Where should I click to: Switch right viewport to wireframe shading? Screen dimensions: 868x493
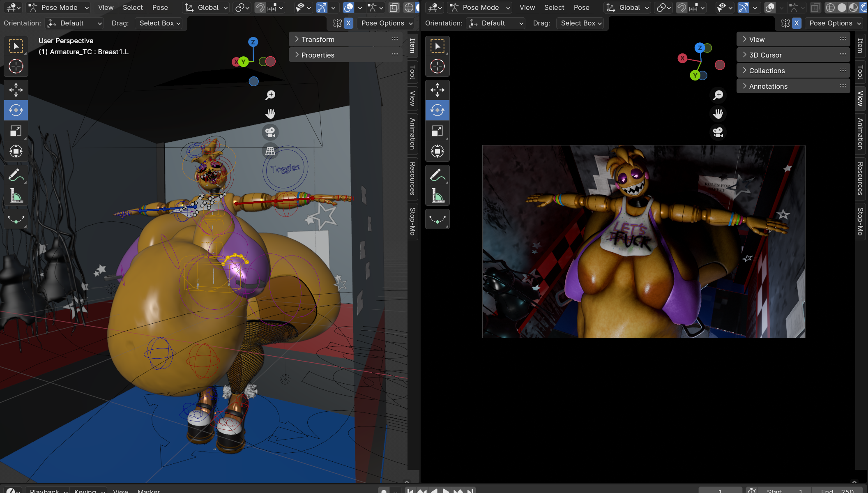click(830, 7)
